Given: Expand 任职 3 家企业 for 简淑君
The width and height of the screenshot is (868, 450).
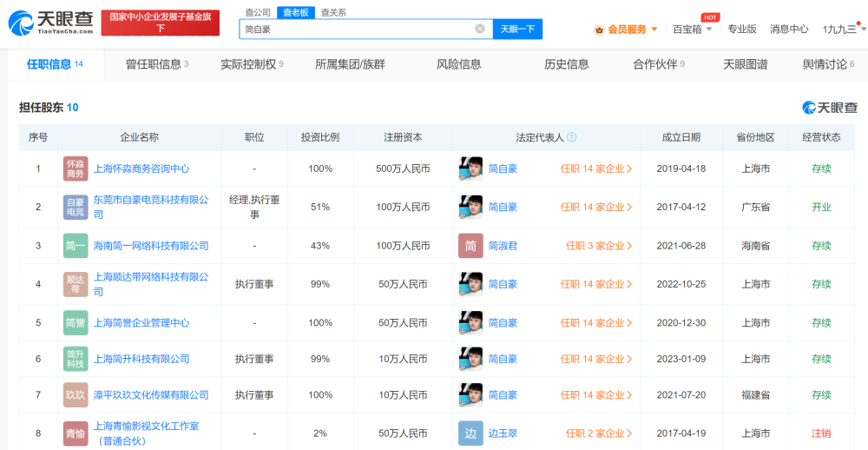Looking at the screenshot, I should (599, 246).
